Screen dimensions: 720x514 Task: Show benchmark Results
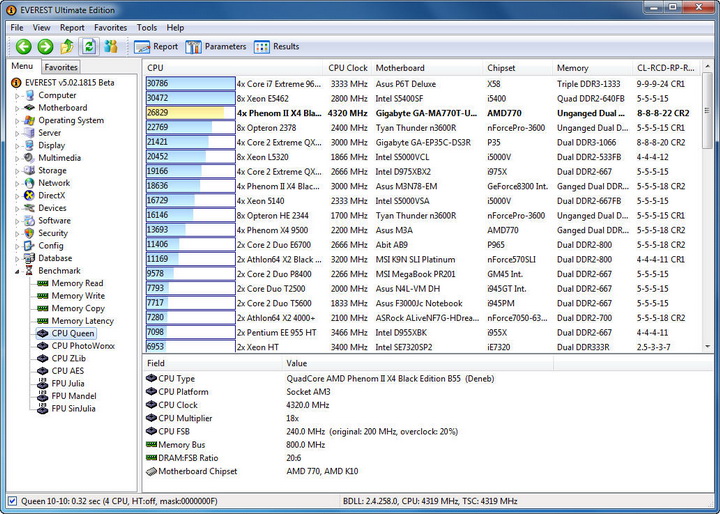pyautogui.click(x=276, y=46)
